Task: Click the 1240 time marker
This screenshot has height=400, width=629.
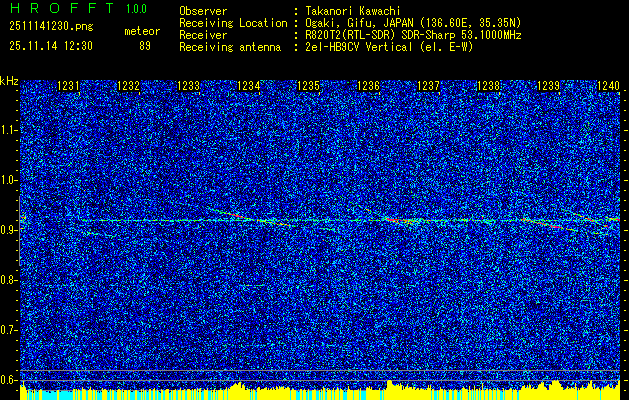Action: pos(609,86)
